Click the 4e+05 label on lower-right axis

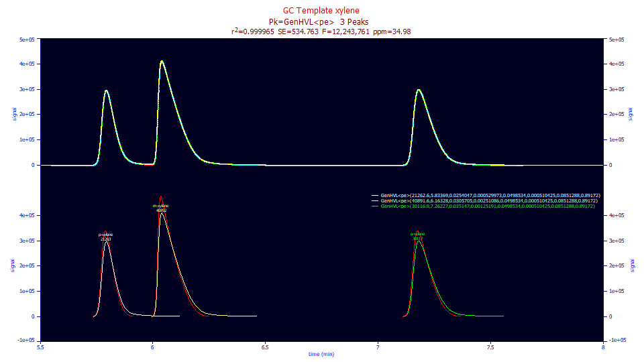616,215
